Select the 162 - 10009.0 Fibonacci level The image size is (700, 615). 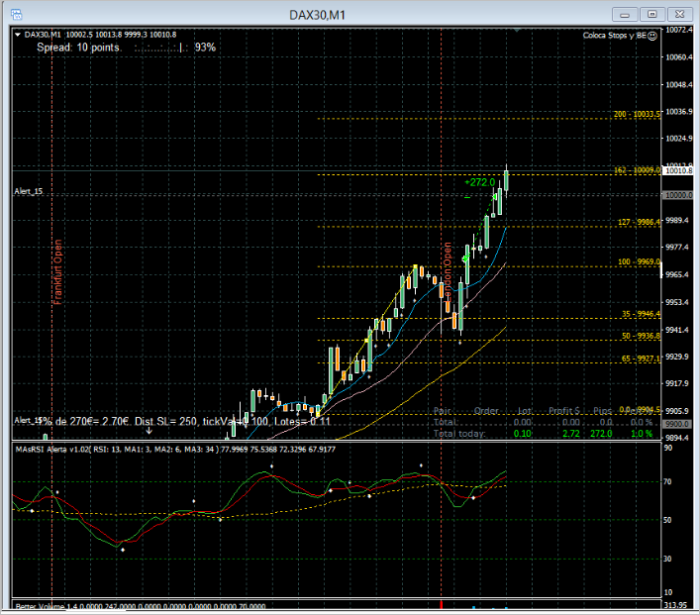tap(637, 170)
